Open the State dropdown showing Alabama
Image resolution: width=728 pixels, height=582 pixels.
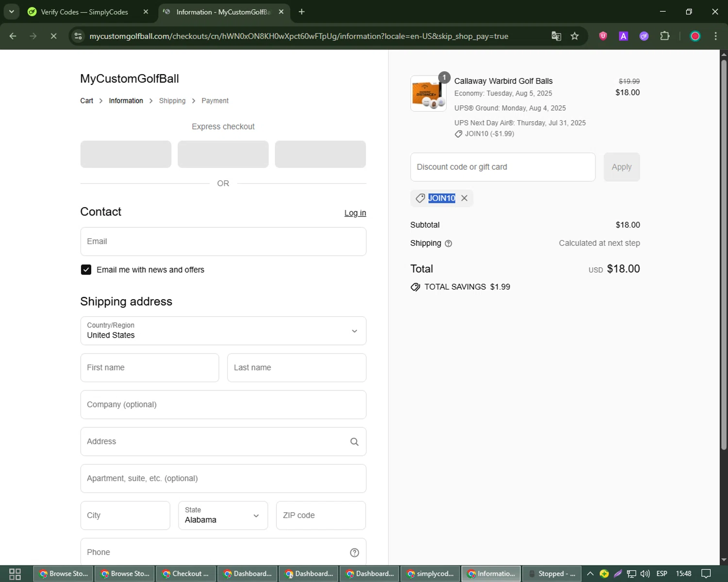click(223, 516)
